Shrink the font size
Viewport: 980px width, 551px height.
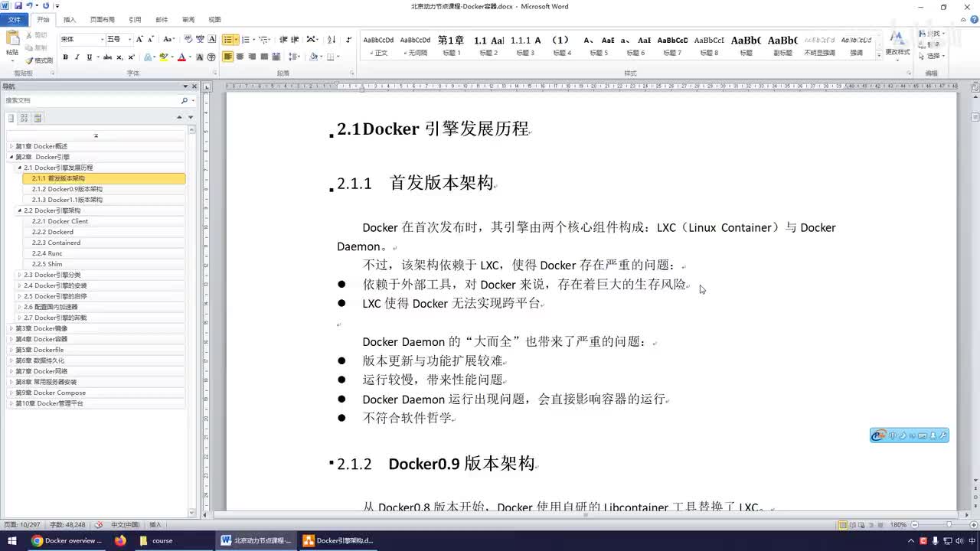[x=151, y=39]
